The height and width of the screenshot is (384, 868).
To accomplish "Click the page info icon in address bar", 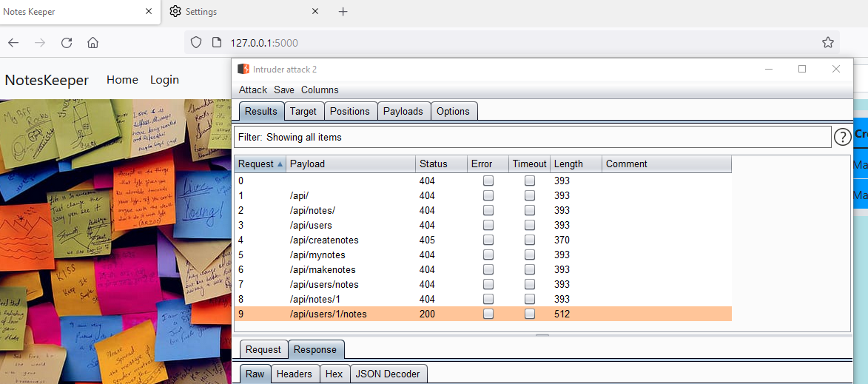I will (x=217, y=43).
